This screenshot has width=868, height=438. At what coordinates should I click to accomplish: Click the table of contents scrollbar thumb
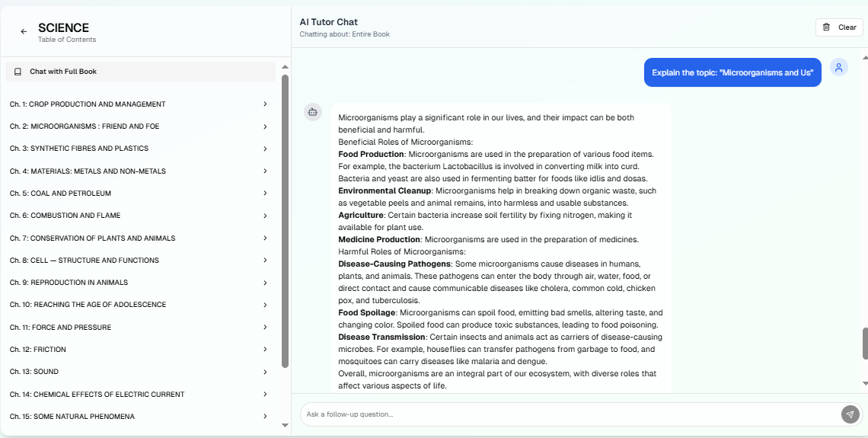(x=285, y=221)
